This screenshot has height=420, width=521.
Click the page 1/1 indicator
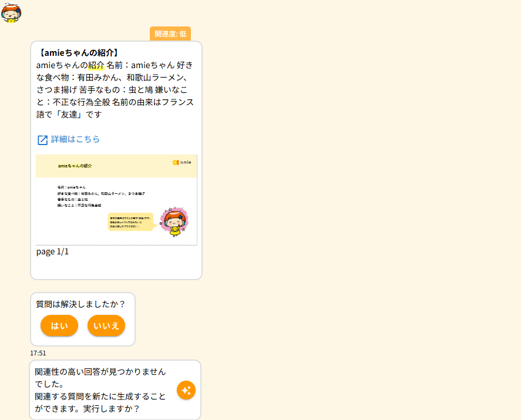(x=53, y=251)
